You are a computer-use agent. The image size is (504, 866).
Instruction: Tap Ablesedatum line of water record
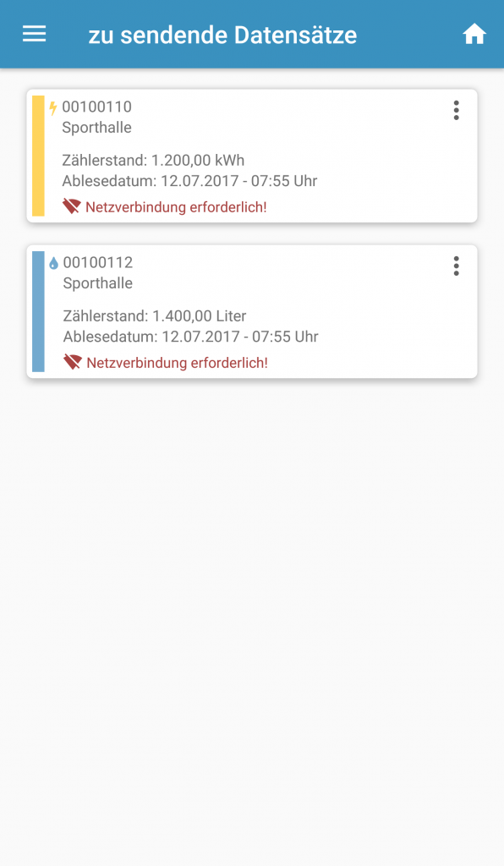click(190, 337)
